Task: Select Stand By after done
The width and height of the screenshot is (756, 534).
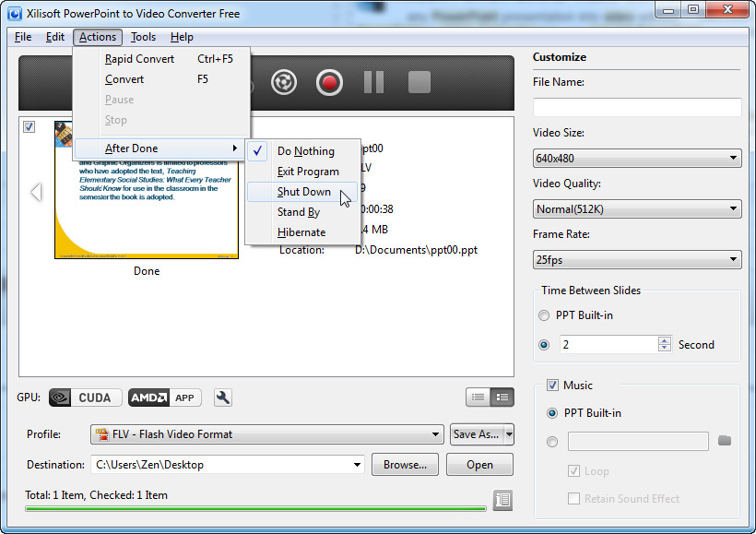Action: coord(302,212)
